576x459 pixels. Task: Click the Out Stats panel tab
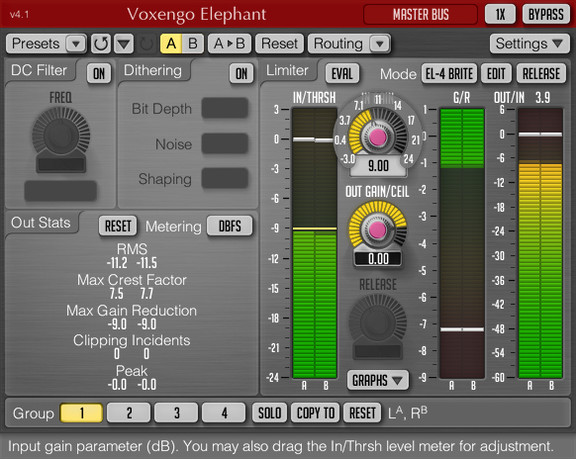[41, 223]
